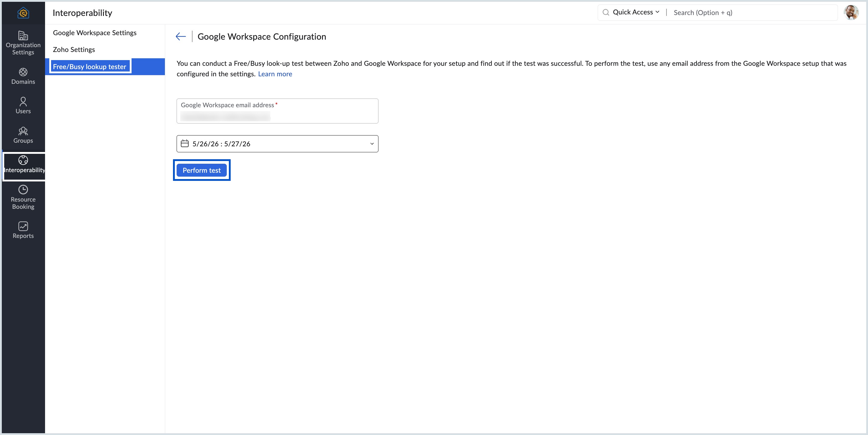The image size is (868, 435).
Task: Expand the Quick Access dropdown
Action: [x=636, y=12]
